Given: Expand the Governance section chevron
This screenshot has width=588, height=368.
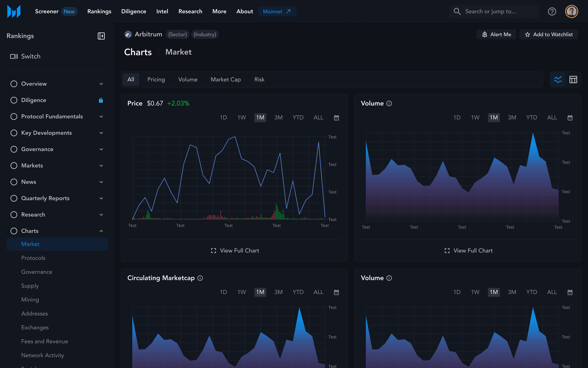Looking at the screenshot, I should click(101, 149).
